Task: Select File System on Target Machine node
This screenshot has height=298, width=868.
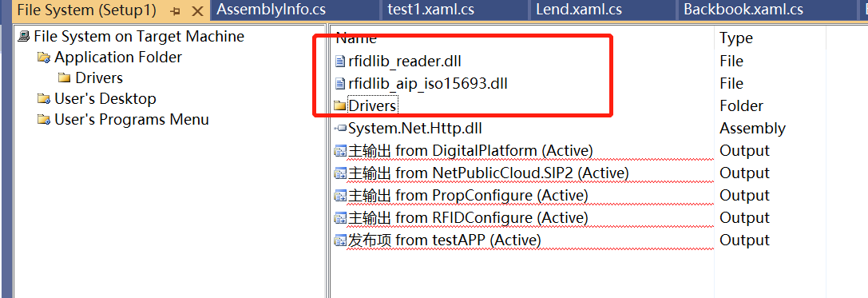Action: click(138, 37)
